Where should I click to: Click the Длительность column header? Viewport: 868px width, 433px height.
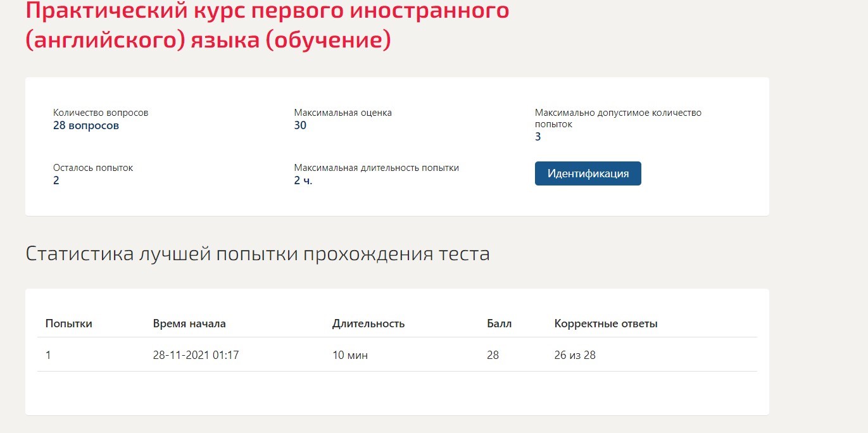[368, 323]
